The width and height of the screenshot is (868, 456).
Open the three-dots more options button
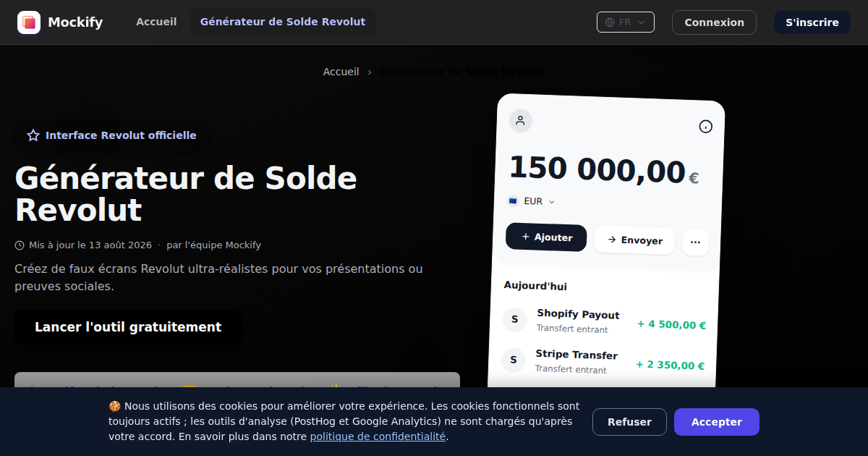click(695, 242)
